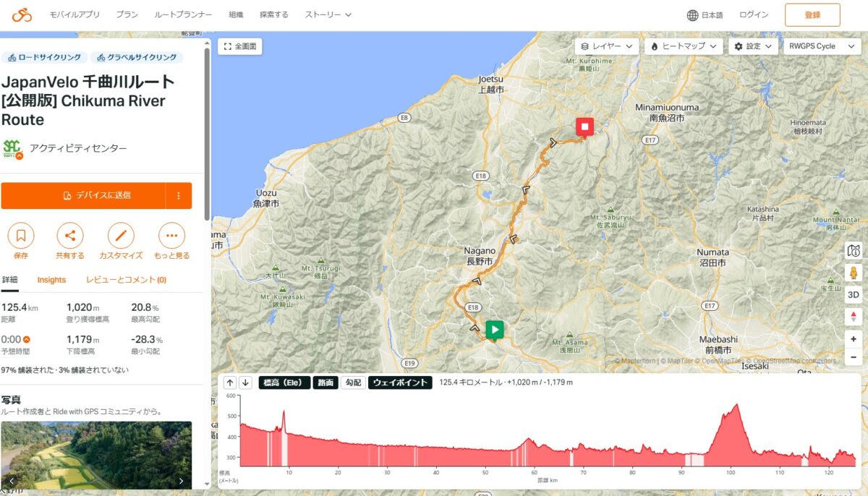
Task: Save the route with the 保存 bookmark icon
Action: [x=21, y=236]
